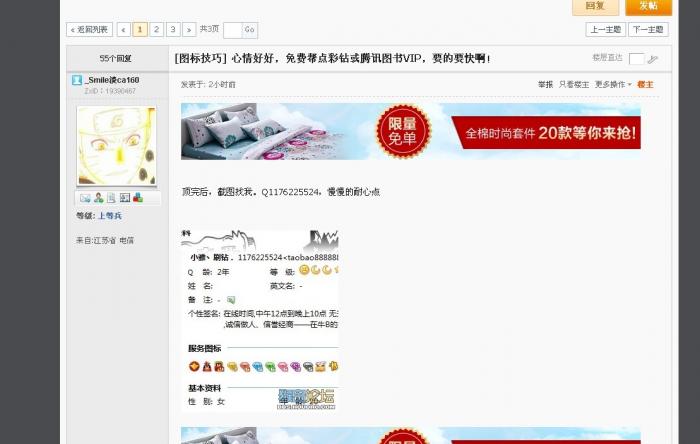Click post text containing Q1176225524

pyautogui.click(x=281, y=192)
